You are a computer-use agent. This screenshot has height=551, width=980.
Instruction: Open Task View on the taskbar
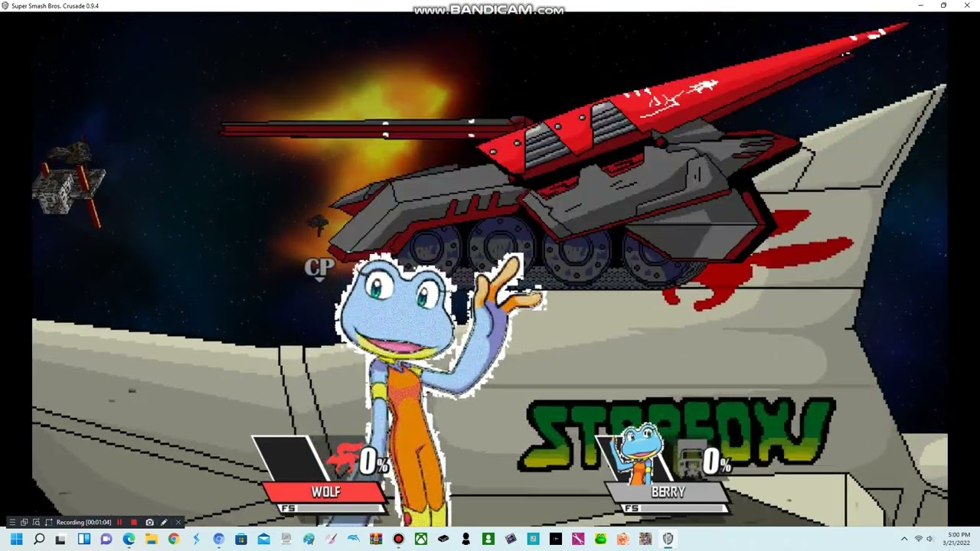[60, 540]
